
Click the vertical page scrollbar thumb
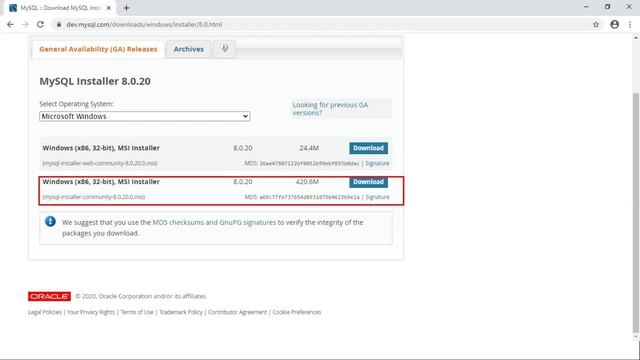tap(636, 212)
